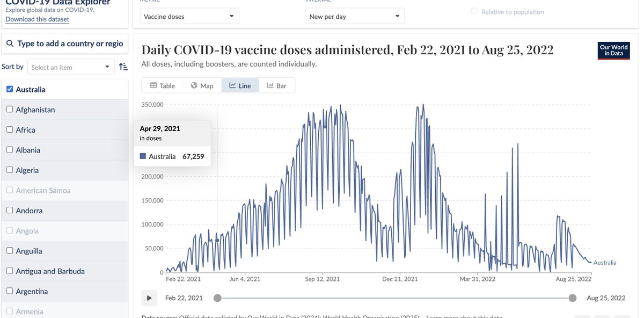Image resolution: width=644 pixels, height=318 pixels.
Task: Check the Afghanistan checkbox
Action: pos(10,109)
